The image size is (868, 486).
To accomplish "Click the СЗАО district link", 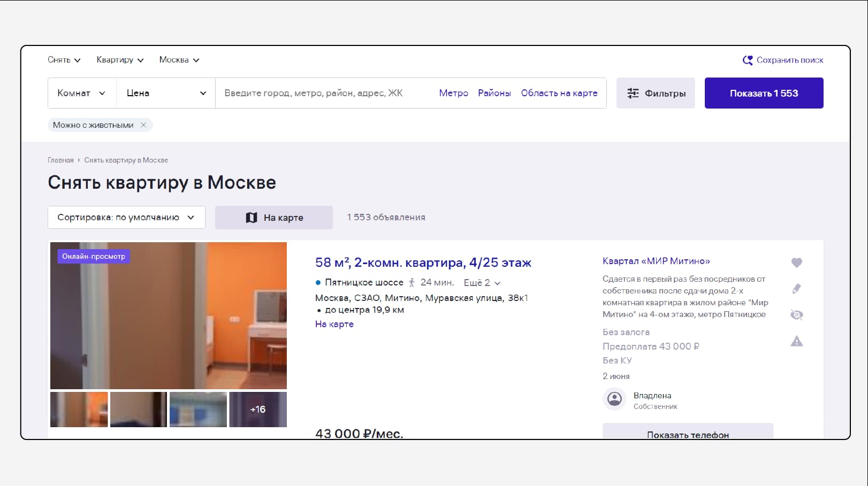I will pos(367,298).
